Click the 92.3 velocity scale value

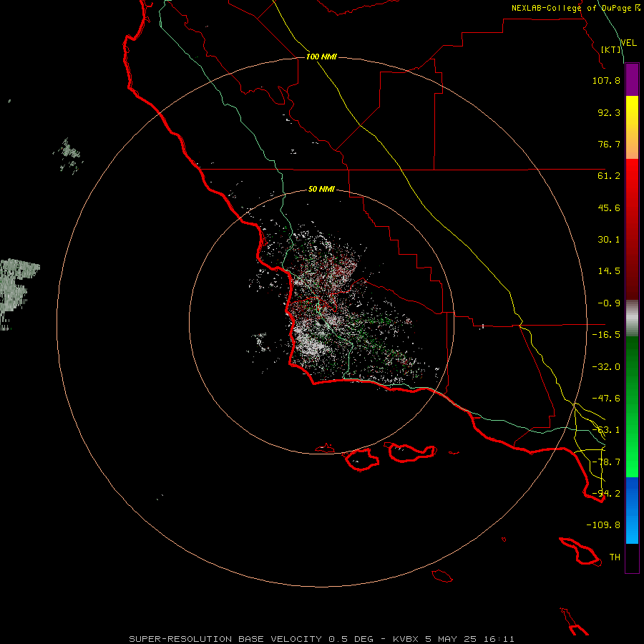pos(609,112)
